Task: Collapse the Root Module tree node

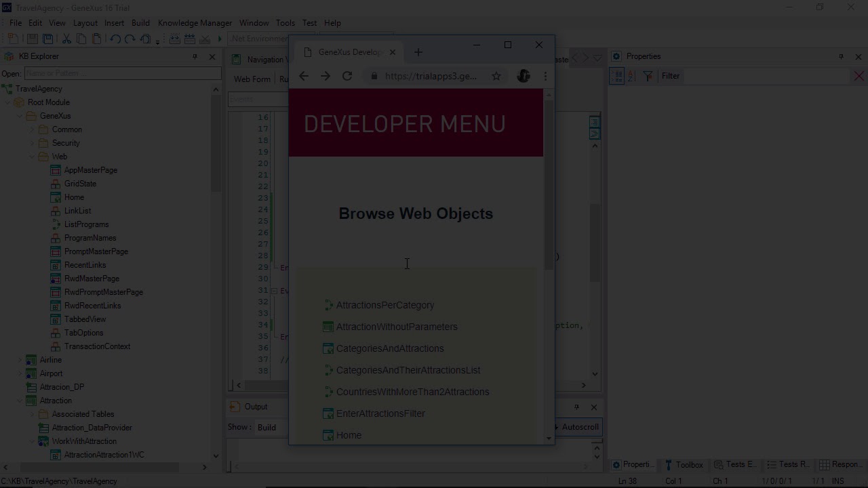Action: pos(7,102)
